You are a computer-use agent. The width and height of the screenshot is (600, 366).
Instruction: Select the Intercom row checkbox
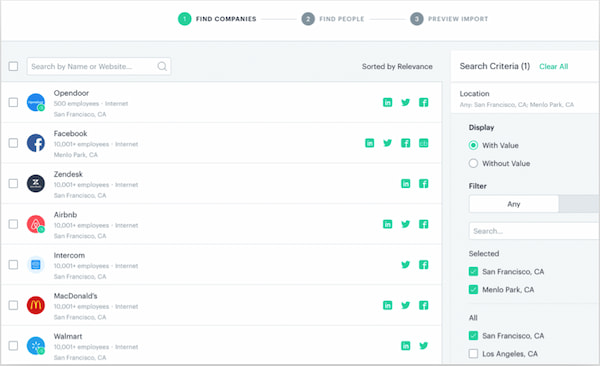click(x=13, y=265)
